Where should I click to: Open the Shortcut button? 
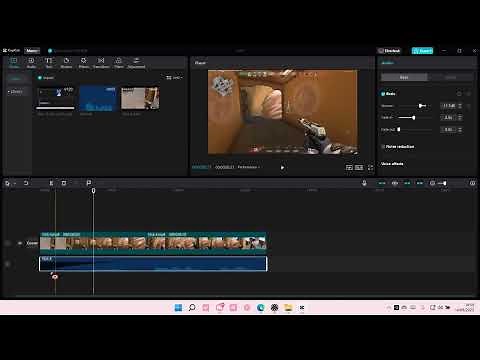(x=389, y=51)
